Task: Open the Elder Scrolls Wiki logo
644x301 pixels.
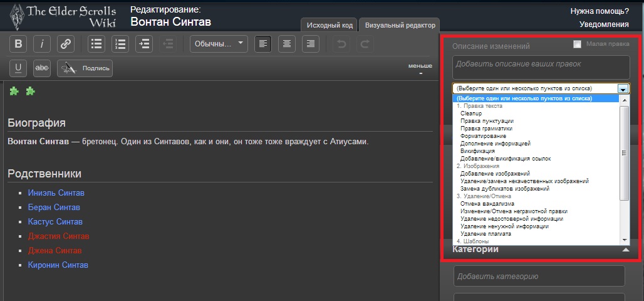Action: tap(63, 16)
